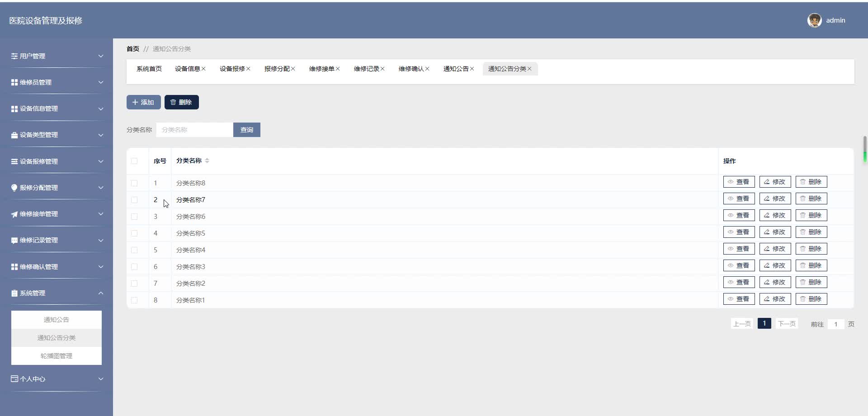Screen dimensions: 868x416
Task: Click the page vertical scrollbar thumb
Action: [x=865, y=149]
